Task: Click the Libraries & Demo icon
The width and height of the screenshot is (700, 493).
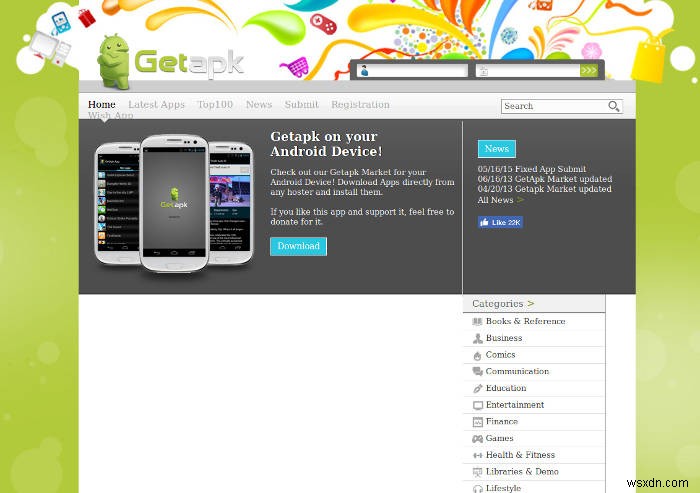Action: [x=477, y=472]
